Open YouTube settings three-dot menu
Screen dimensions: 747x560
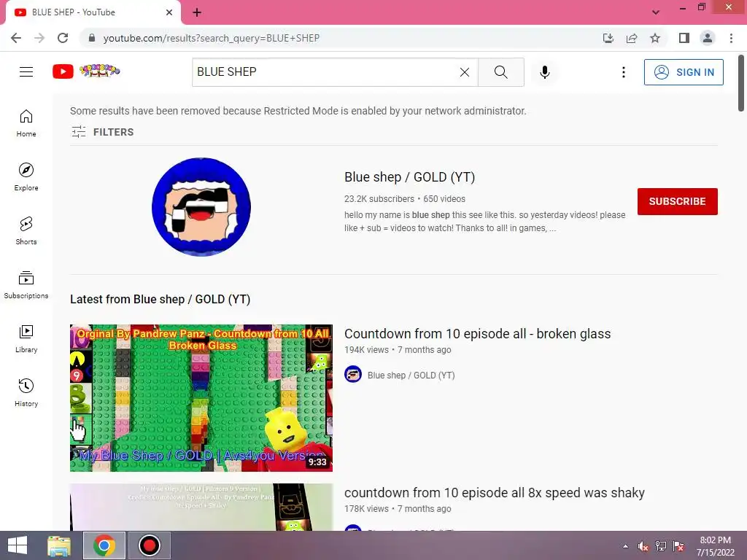click(623, 72)
